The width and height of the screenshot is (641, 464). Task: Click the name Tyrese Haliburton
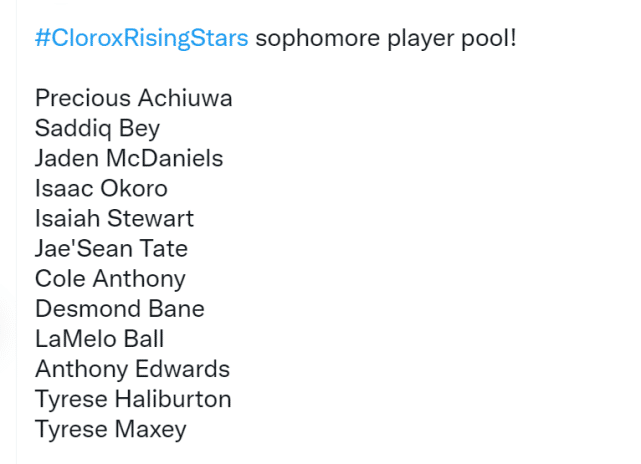(133, 399)
